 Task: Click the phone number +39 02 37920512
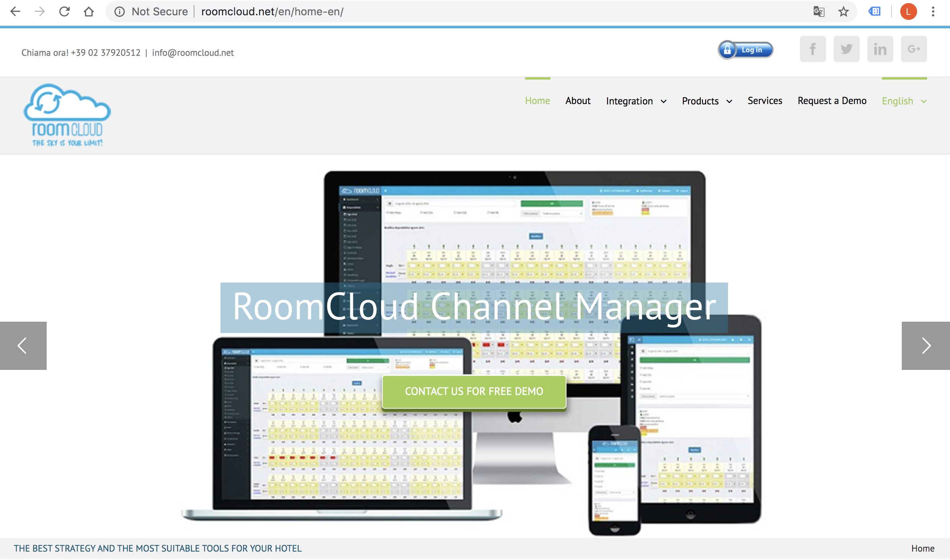[106, 53]
